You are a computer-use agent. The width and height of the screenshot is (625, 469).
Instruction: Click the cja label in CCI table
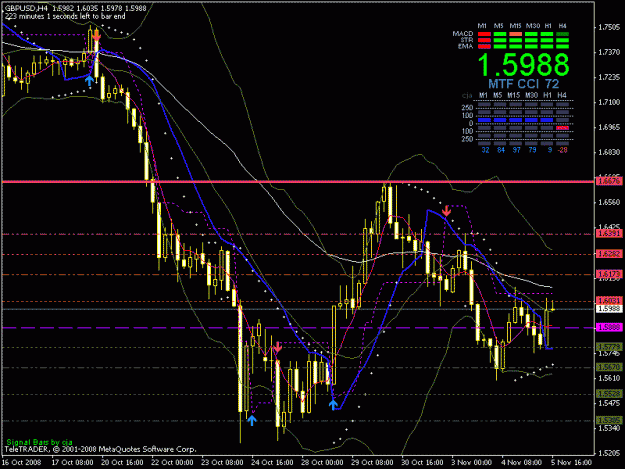[x=467, y=96]
